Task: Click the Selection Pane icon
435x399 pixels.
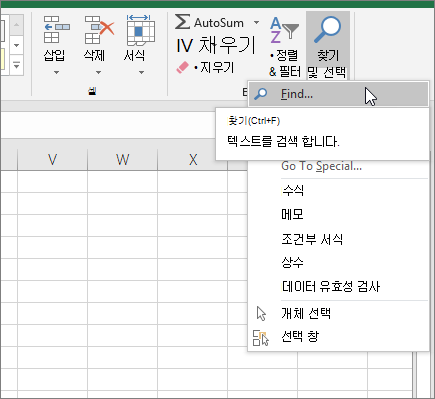Action: pyautogui.click(x=261, y=338)
